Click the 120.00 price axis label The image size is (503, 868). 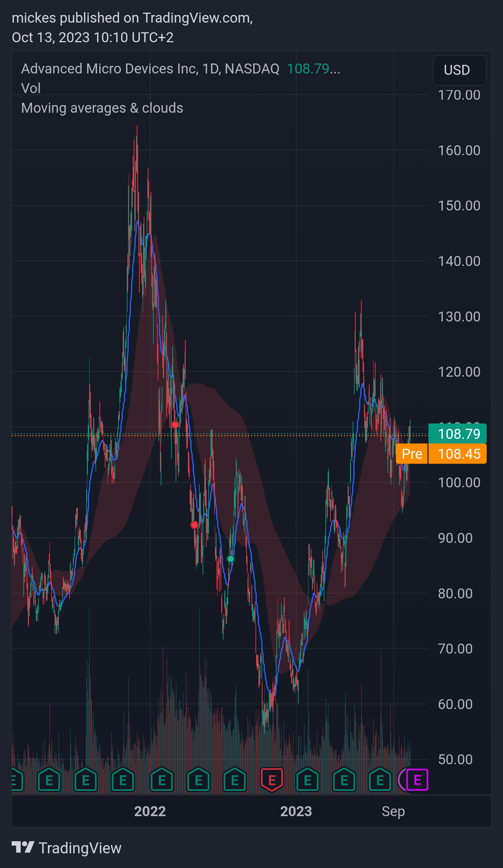459,372
